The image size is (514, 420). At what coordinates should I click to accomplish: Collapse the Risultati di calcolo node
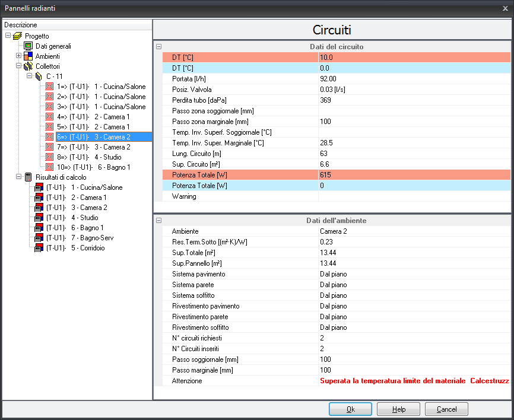[18, 177]
